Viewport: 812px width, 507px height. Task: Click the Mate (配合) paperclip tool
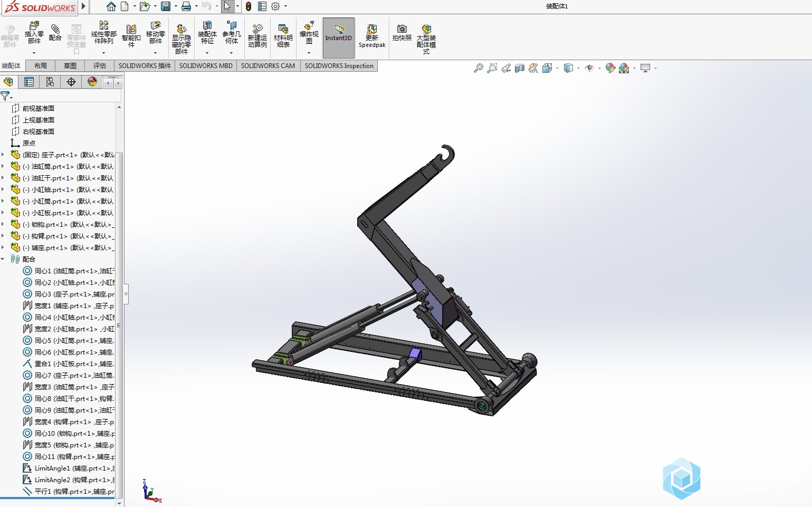click(x=55, y=33)
